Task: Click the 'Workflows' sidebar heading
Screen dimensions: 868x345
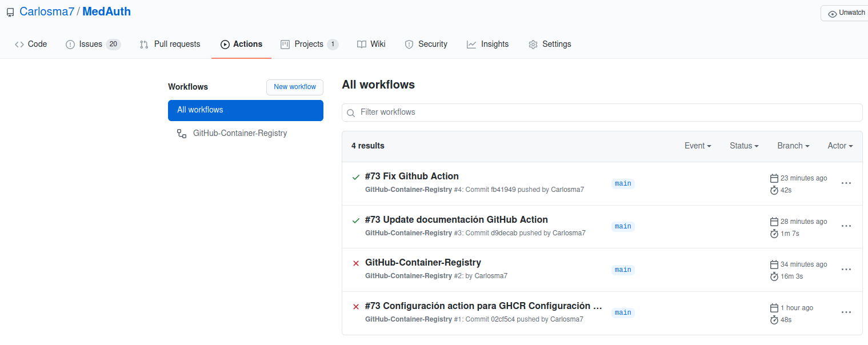Action: [188, 87]
